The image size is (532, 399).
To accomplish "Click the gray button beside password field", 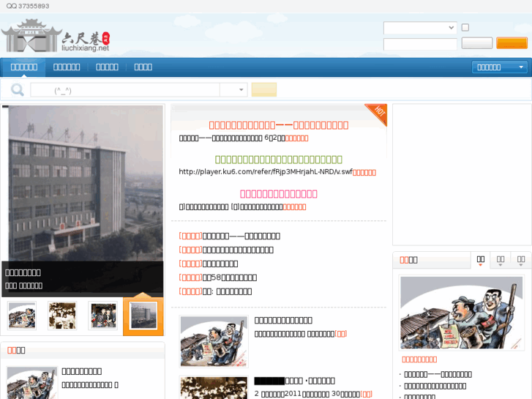I will click(x=476, y=43).
